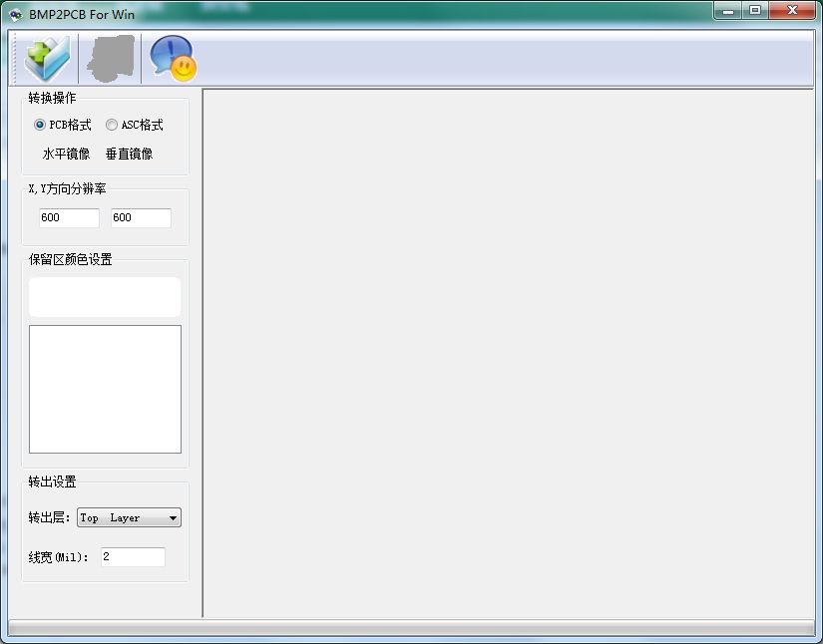Click the 转出设置 group label

(52, 482)
